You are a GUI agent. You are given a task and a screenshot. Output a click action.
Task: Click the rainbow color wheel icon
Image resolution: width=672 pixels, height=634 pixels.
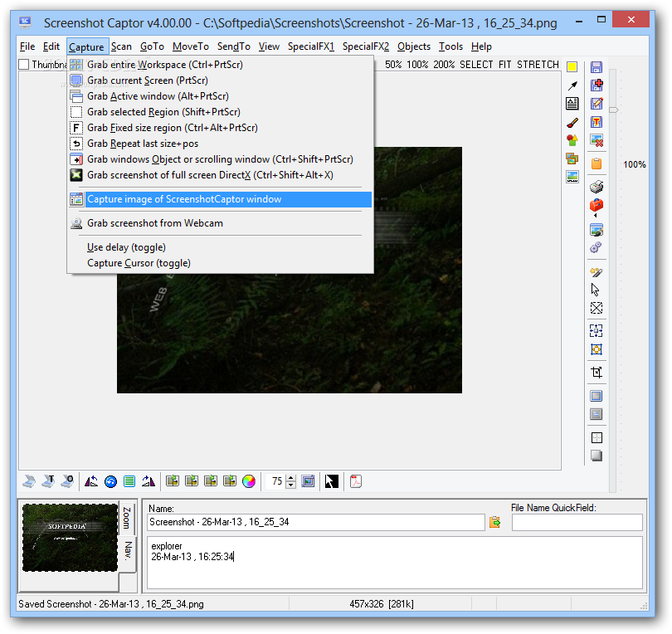click(x=249, y=482)
